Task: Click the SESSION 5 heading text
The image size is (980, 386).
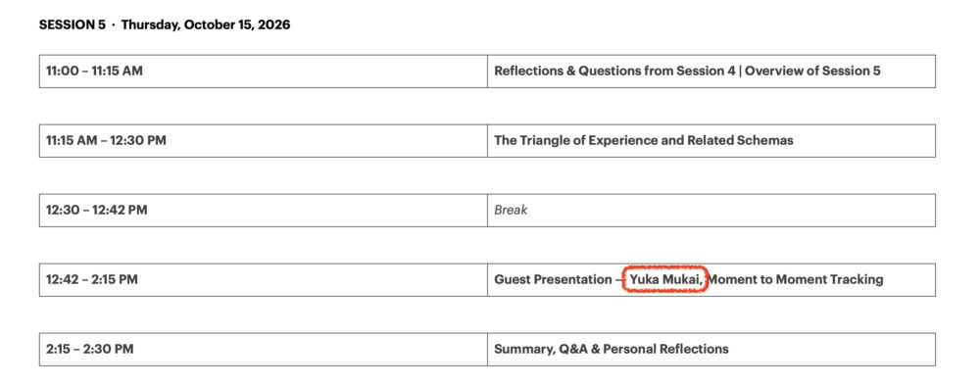Action: (x=73, y=25)
